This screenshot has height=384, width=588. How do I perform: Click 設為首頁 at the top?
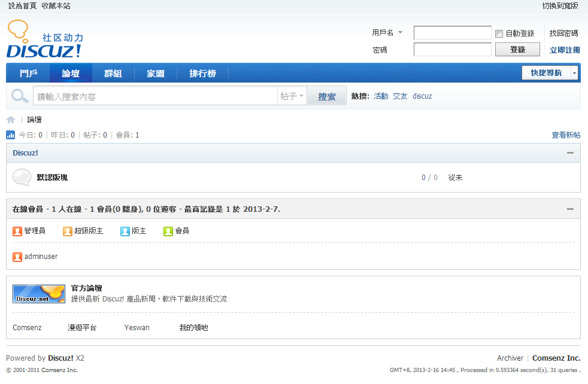(x=23, y=6)
